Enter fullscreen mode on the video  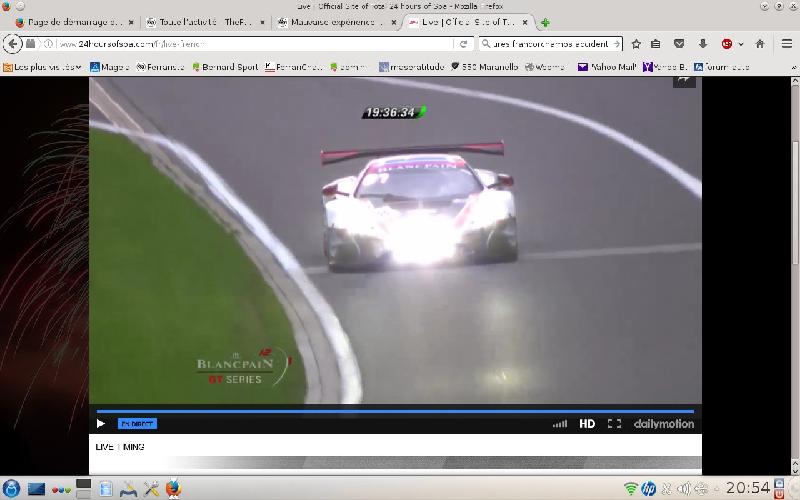click(614, 423)
